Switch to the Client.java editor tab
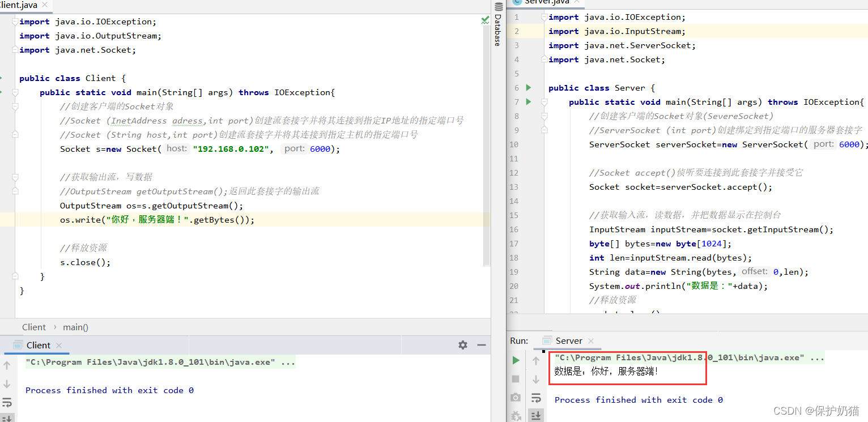The width and height of the screenshot is (868, 422). (x=18, y=5)
